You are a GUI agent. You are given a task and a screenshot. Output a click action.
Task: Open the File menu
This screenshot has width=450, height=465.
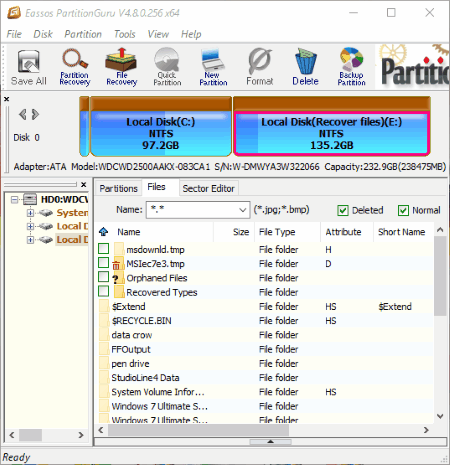[14, 34]
